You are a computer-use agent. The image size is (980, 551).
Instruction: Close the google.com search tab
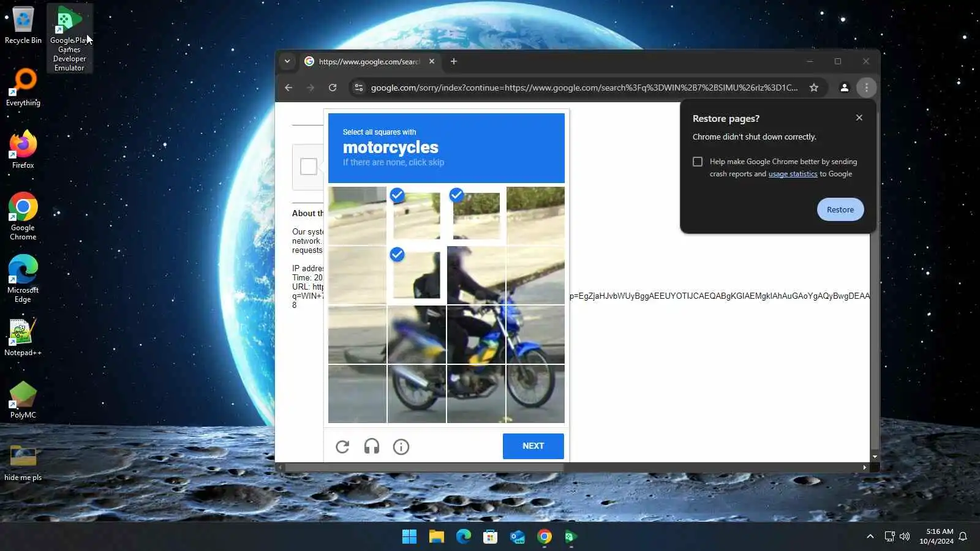[432, 61]
